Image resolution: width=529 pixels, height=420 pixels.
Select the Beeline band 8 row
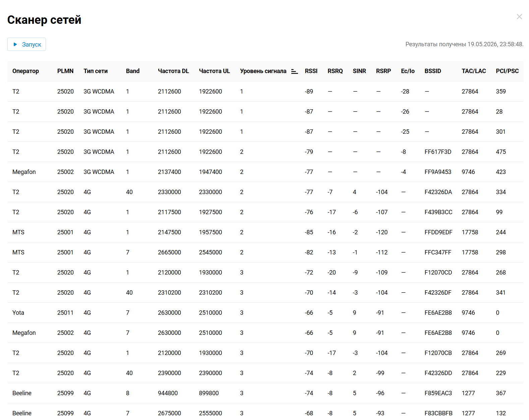[x=266, y=393]
